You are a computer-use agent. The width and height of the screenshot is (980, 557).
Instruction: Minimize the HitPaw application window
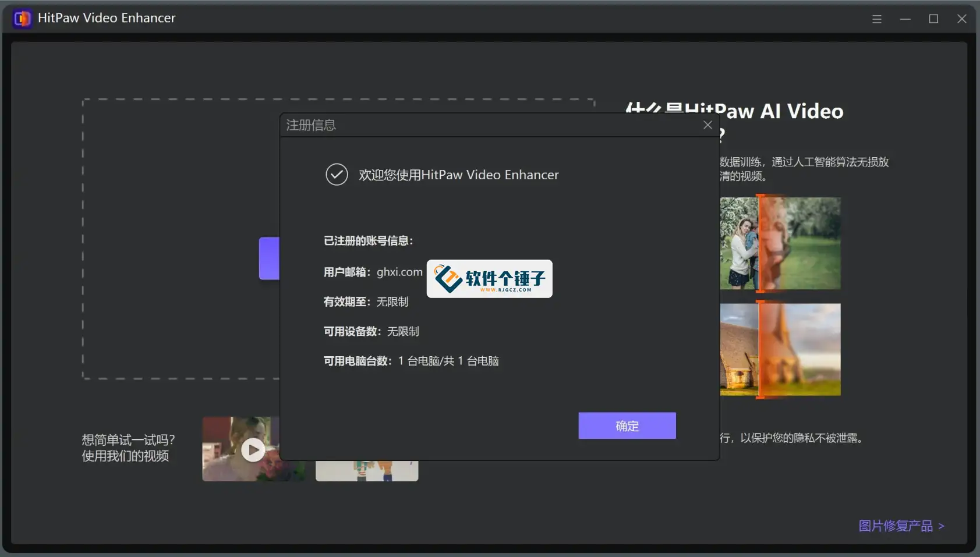904,19
